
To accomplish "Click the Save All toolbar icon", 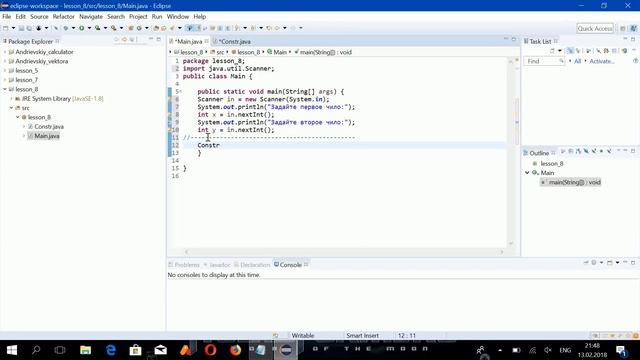I will tap(29, 28).
